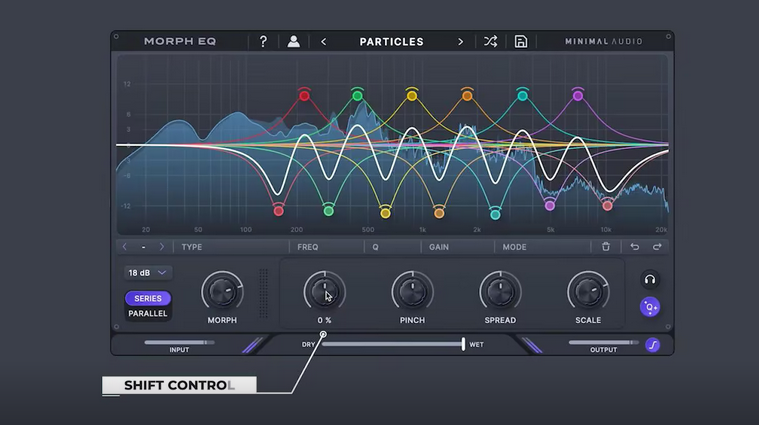Click the randomize shuffle icon
The width and height of the screenshot is (759, 425).
click(x=490, y=42)
